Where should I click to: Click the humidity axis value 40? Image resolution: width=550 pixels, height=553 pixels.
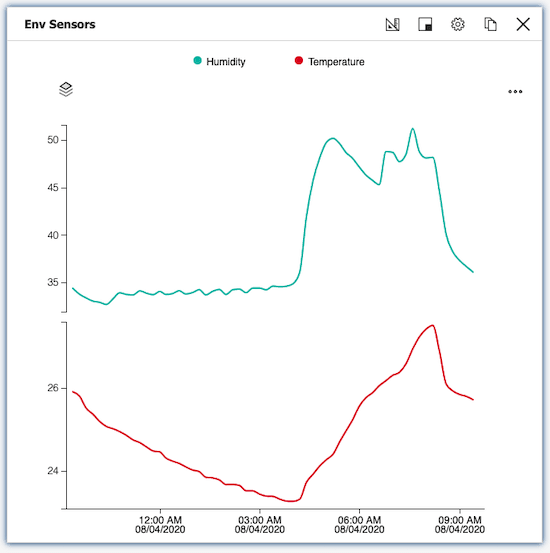[x=53, y=235]
